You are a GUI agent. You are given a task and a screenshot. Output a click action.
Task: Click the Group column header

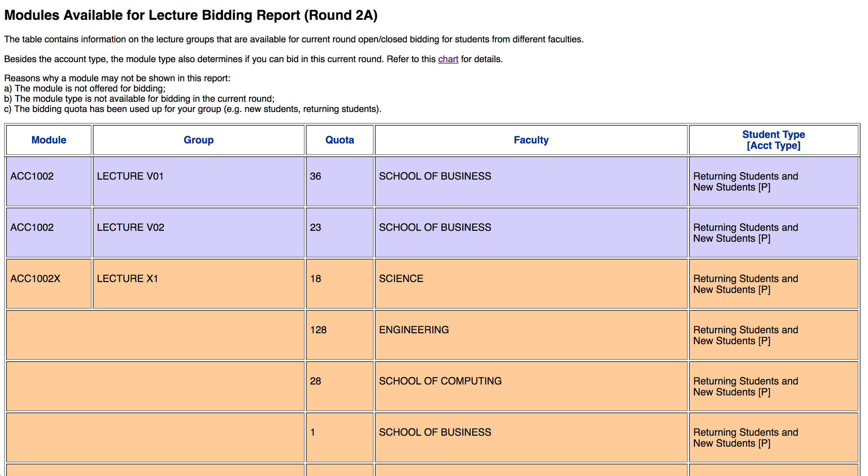198,140
